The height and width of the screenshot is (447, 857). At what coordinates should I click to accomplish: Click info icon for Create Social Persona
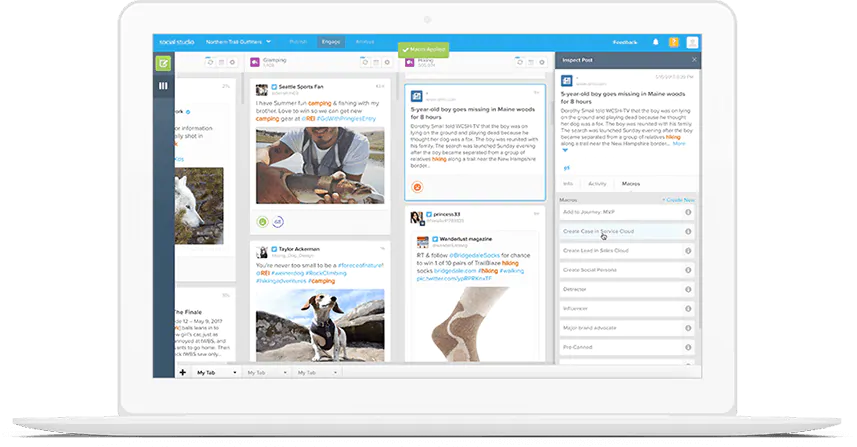pos(688,270)
